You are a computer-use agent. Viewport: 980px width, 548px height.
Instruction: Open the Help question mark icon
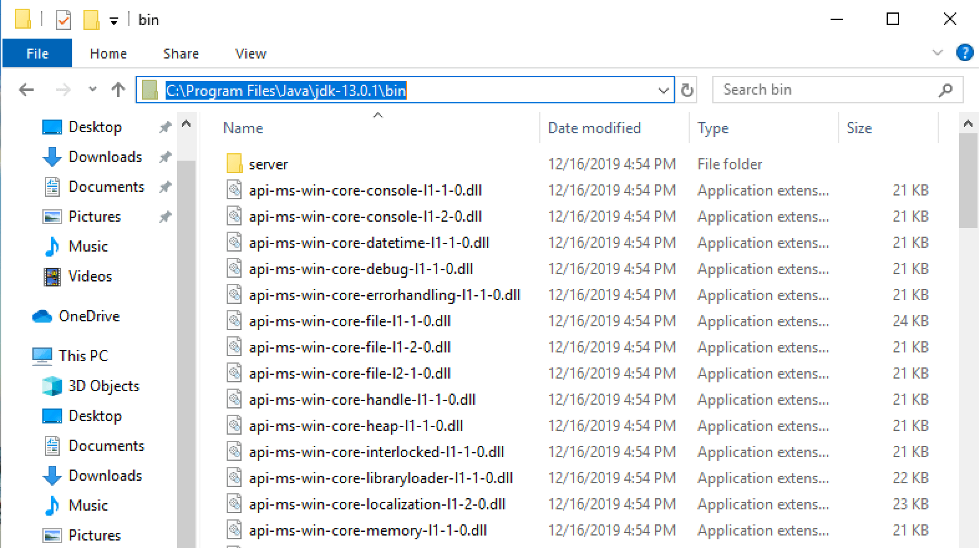pyautogui.click(x=964, y=53)
